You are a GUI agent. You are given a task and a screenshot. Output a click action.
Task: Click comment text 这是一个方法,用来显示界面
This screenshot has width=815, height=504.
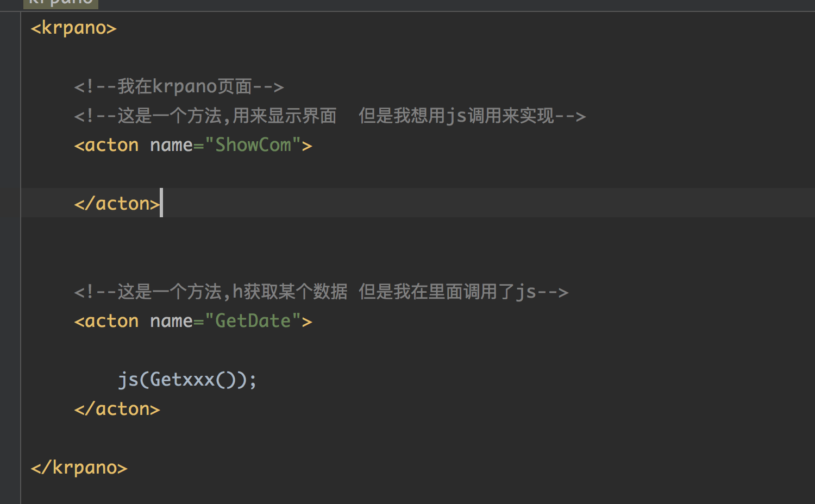[x=227, y=116]
